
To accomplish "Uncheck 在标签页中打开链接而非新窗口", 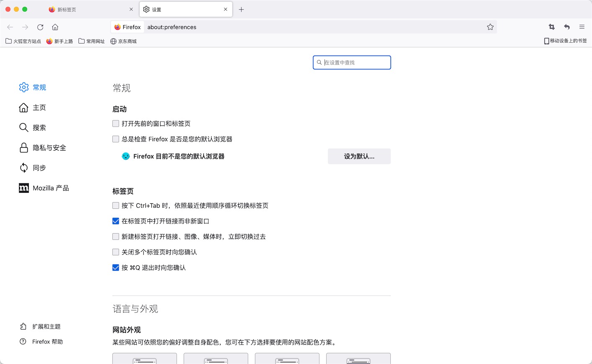I will point(116,221).
